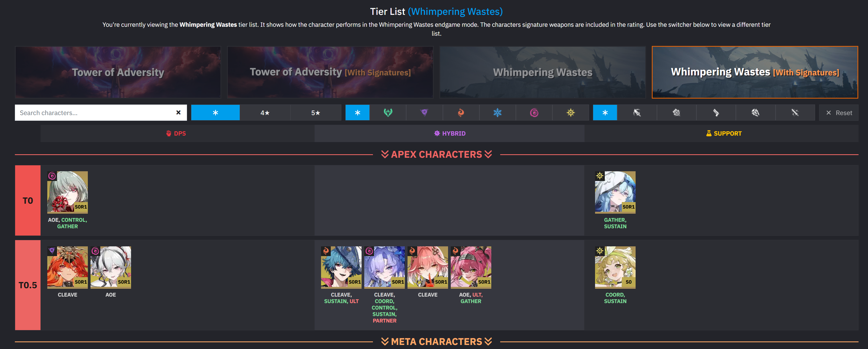The width and height of the screenshot is (868, 349).
Task: Reset all filters with the Reset button
Action: (x=839, y=113)
